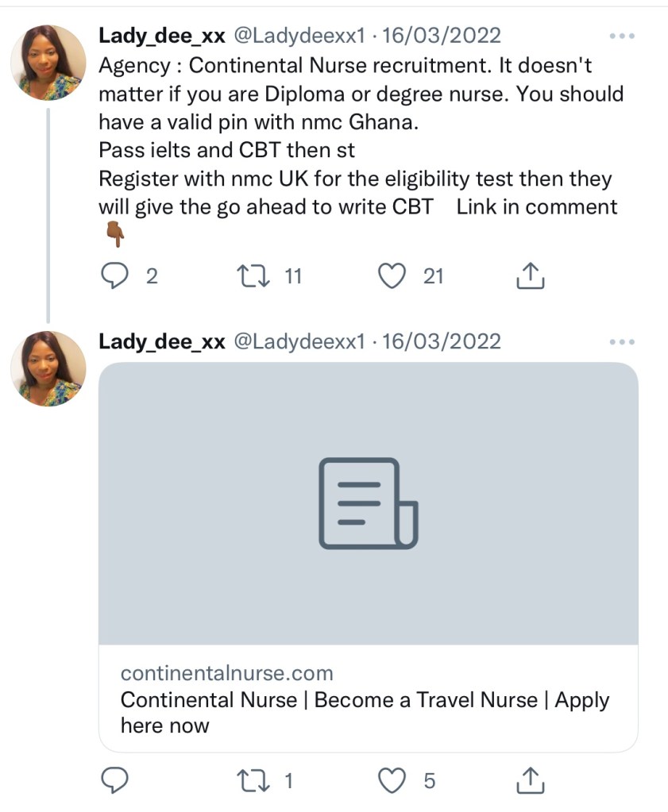The height and width of the screenshot is (812, 668).
Task: Open Lady_dee_xx avatar on first tweet
Action: coord(48,63)
